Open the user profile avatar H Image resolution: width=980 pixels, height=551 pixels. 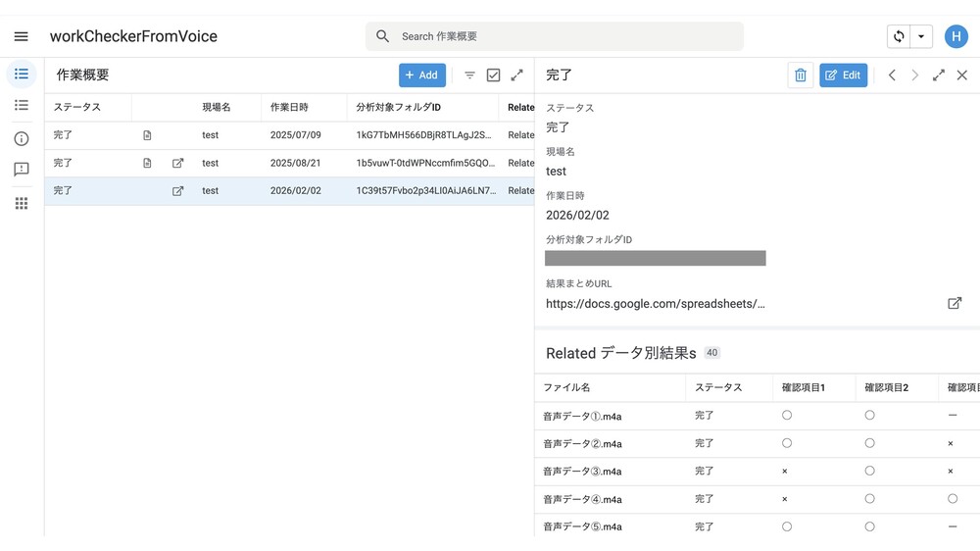pyautogui.click(x=955, y=36)
